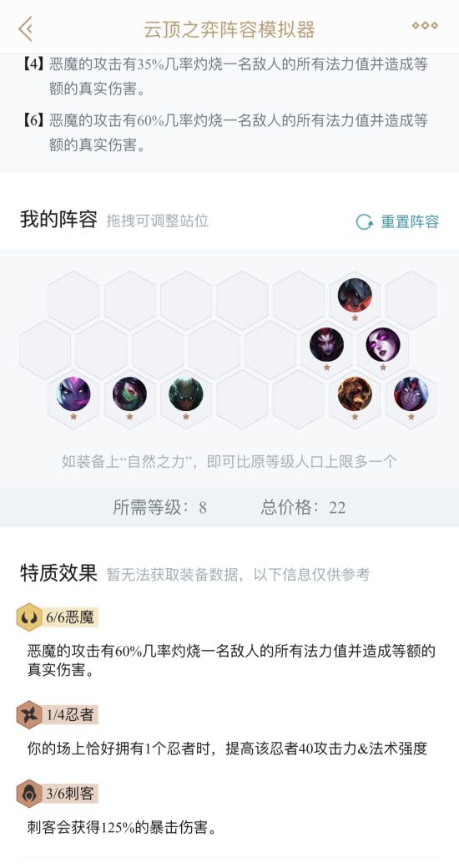Select the leftmost purple champion in the bottom row
The image size is (459, 868).
(73, 393)
